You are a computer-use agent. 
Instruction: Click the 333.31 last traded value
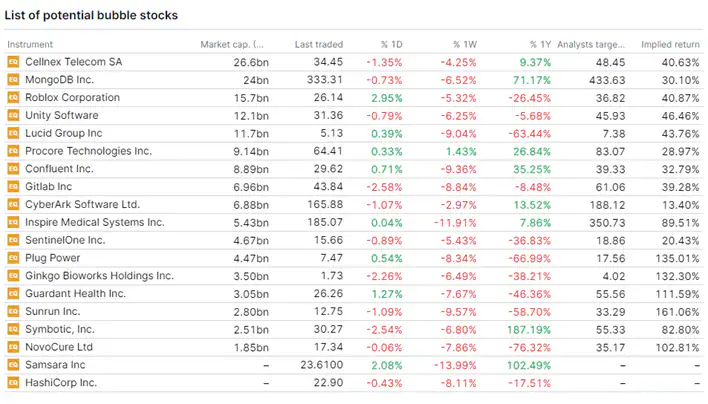point(325,80)
